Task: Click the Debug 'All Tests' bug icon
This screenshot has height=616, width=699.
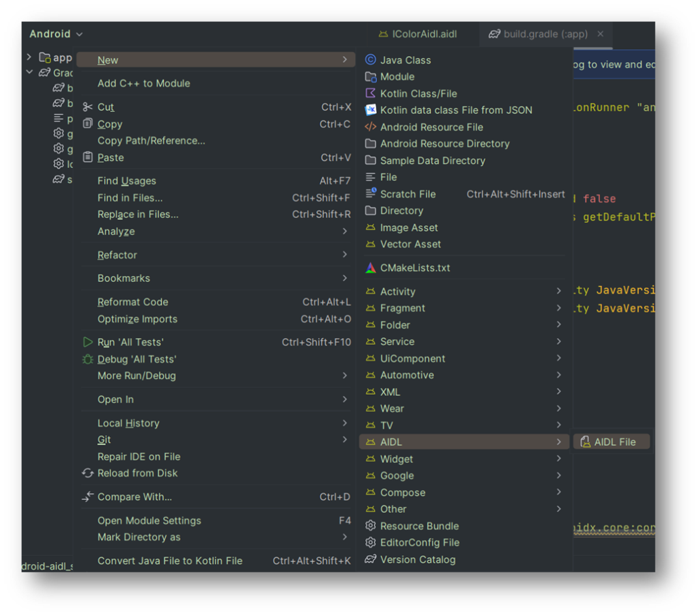Action: (x=87, y=359)
